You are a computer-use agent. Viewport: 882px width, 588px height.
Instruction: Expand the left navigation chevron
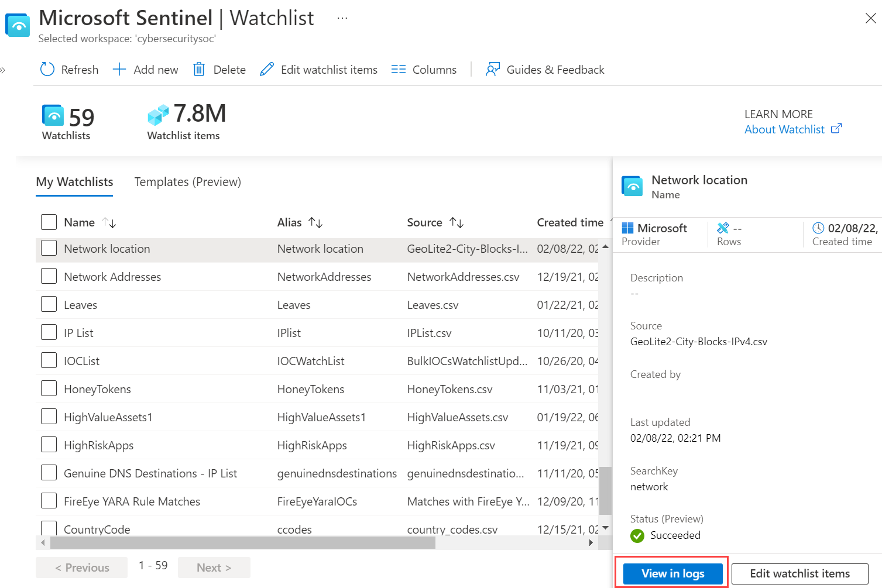[x=3, y=70]
